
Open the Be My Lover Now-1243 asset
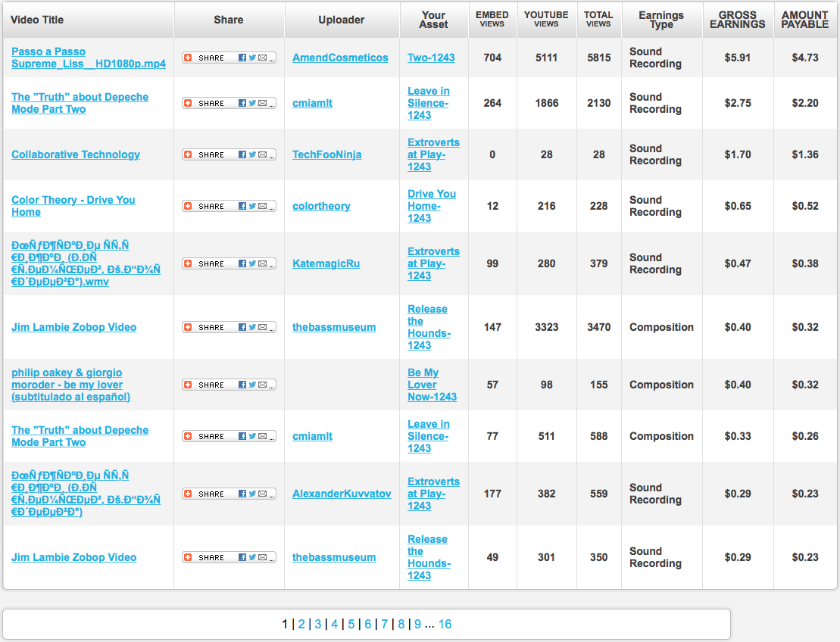tap(432, 385)
